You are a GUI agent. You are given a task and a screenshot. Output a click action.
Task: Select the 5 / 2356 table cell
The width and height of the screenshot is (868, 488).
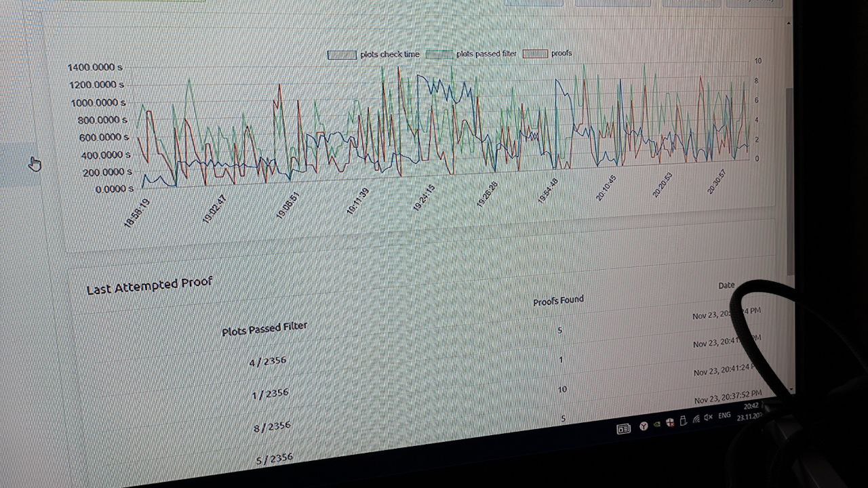[275, 459]
